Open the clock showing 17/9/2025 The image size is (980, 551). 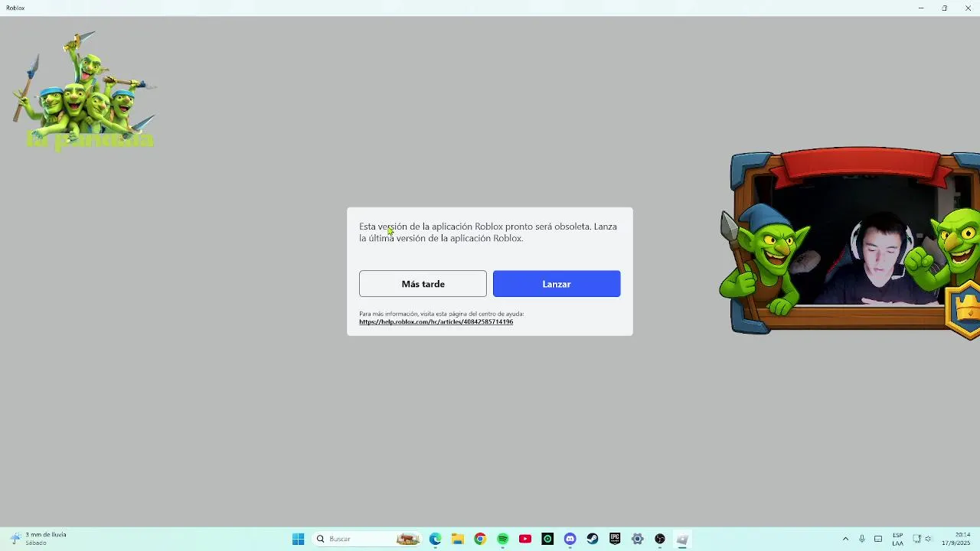click(x=957, y=539)
